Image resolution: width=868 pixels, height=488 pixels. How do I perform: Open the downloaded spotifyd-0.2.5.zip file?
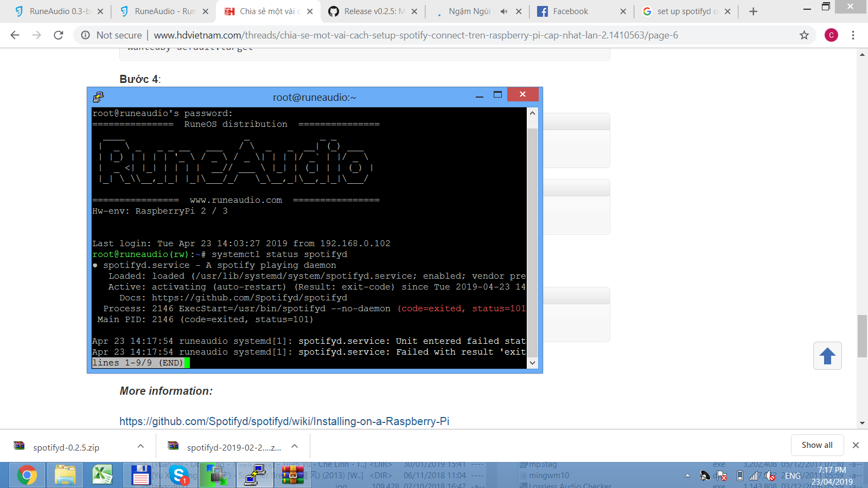(x=66, y=447)
